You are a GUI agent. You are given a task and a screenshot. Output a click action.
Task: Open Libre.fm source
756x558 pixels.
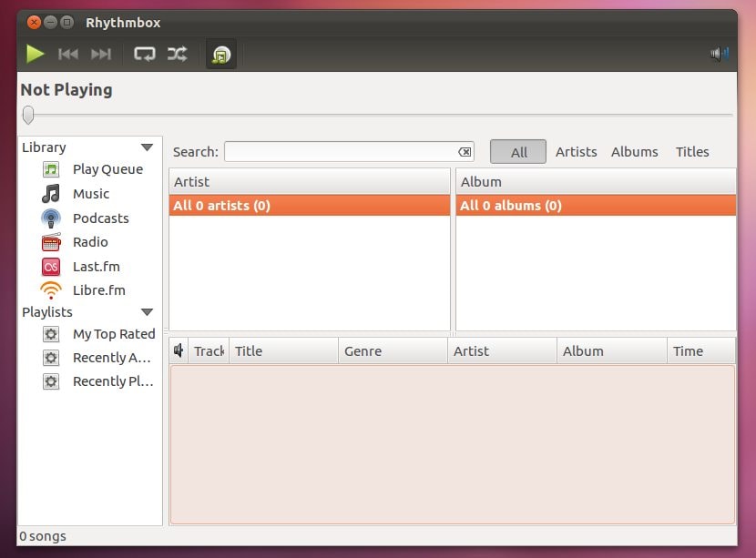click(x=99, y=290)
